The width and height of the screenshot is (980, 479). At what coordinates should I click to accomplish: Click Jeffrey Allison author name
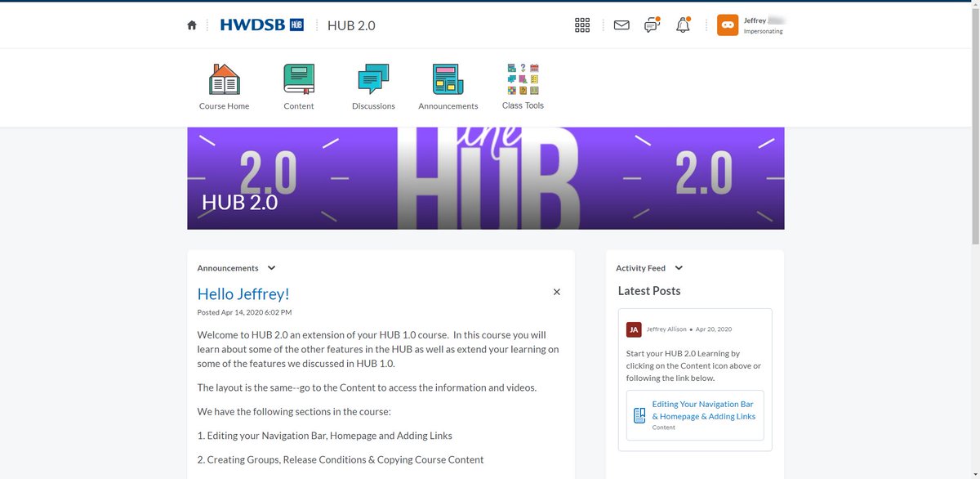coord(666,329)
